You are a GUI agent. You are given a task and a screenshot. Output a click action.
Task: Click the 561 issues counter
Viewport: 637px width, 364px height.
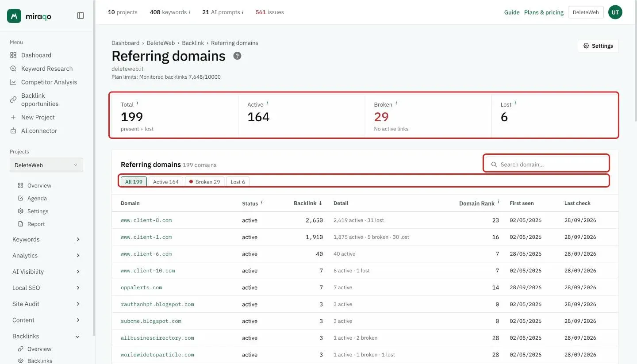pyautogui.click(x=270, y=12)
